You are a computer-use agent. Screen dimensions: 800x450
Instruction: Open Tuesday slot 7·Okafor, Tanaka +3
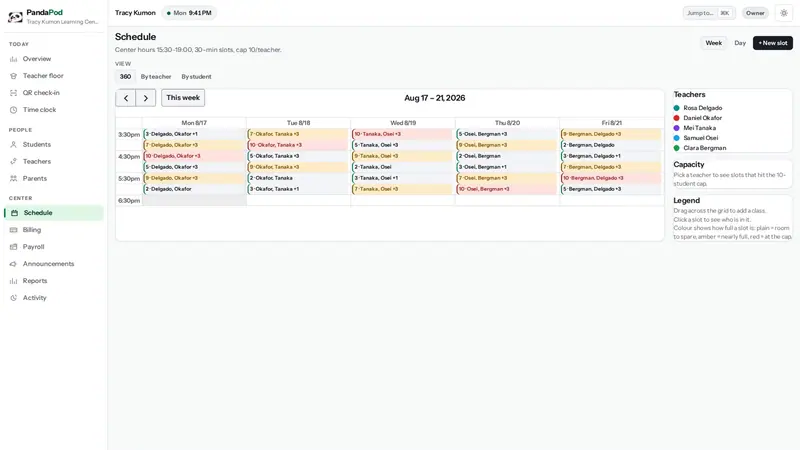[x=298, y=134]
